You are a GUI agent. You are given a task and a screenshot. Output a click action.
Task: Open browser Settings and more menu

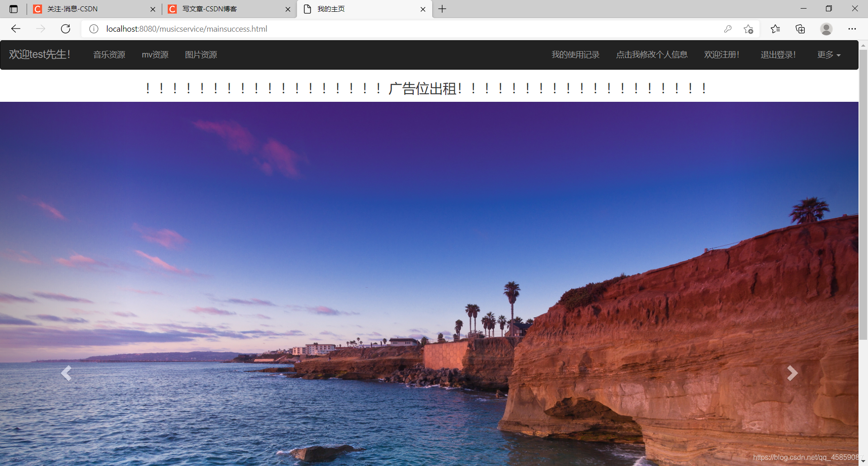click(x=852, y=29)
